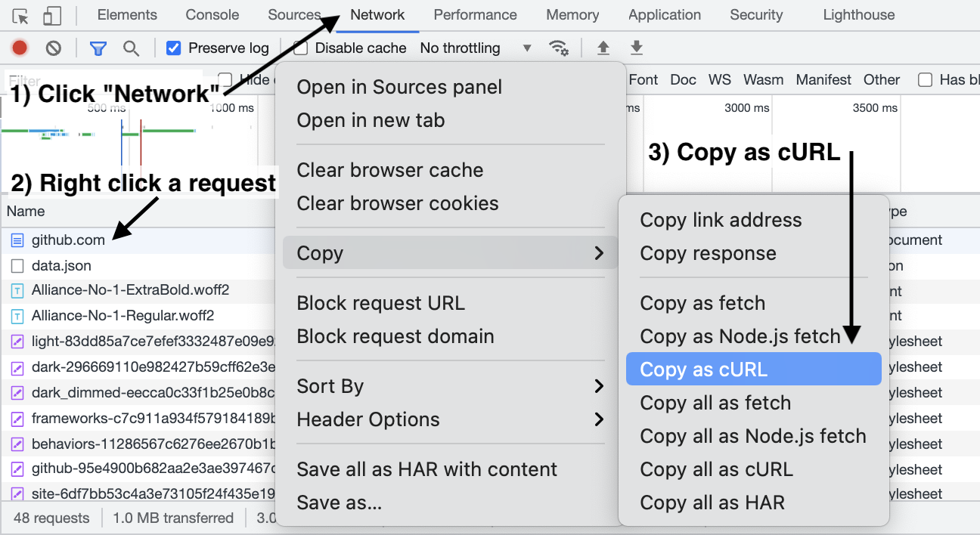Image resolution: width=980 pixels, height=535 pixels.
Task: Stop recording network log with red button
Action: [x=20, y=48]
